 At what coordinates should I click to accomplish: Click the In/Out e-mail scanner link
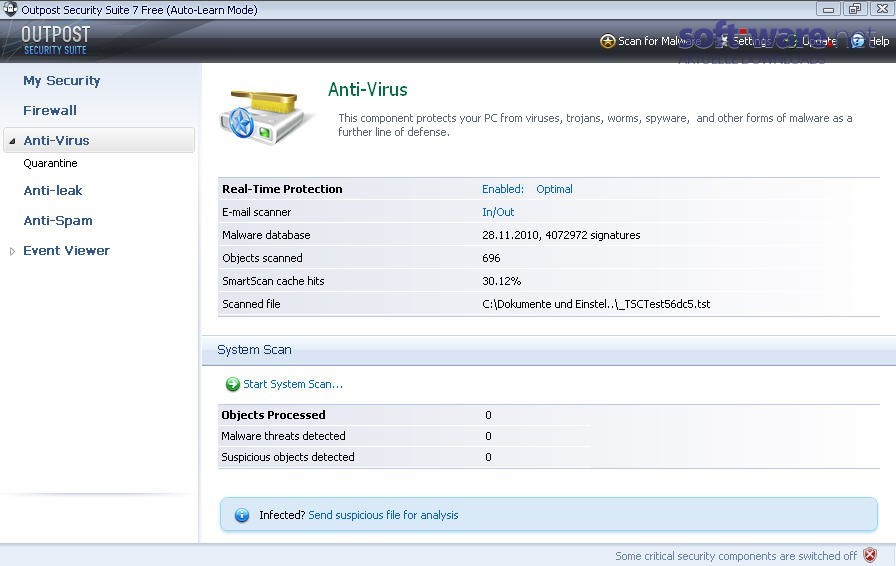[x=498, y=212]
